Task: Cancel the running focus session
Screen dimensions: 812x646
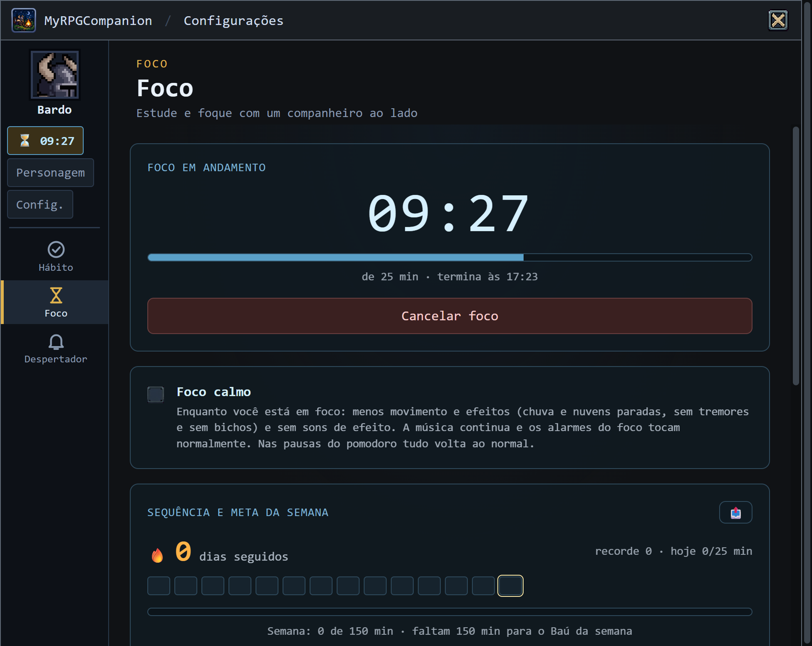Action: [x=450, y=316]
